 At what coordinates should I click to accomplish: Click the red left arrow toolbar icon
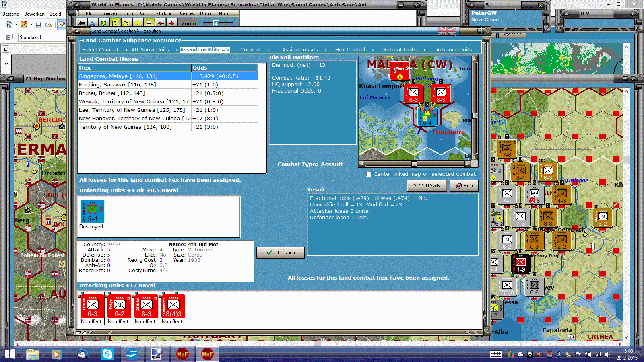160,23
